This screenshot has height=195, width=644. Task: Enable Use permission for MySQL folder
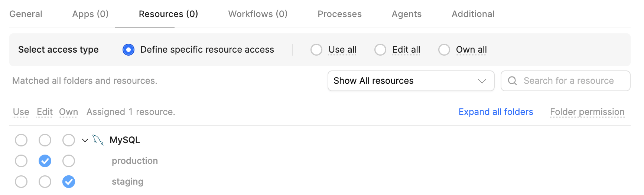[x=21, y=140]
